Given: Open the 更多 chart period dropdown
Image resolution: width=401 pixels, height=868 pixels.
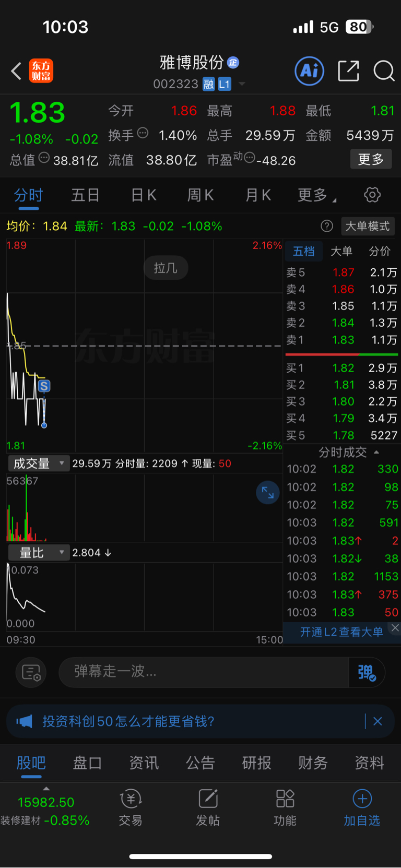Looking at the screenshot, I should tap(317, 195).
